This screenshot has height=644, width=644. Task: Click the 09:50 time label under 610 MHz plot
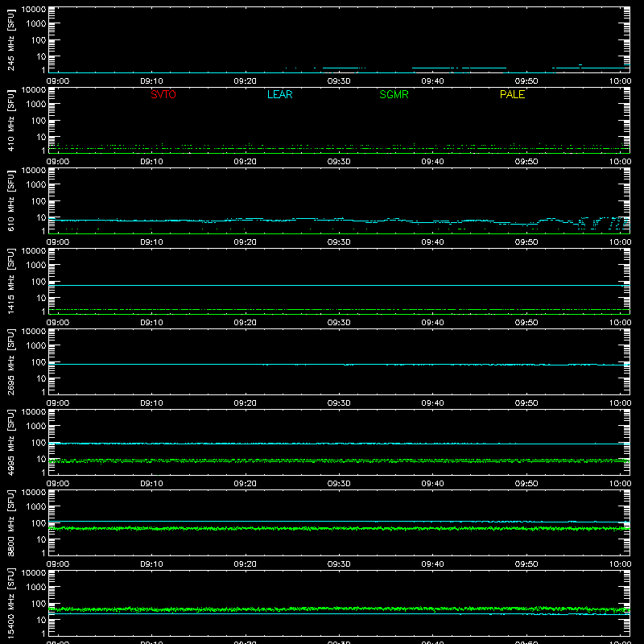[x=526, y=242]
